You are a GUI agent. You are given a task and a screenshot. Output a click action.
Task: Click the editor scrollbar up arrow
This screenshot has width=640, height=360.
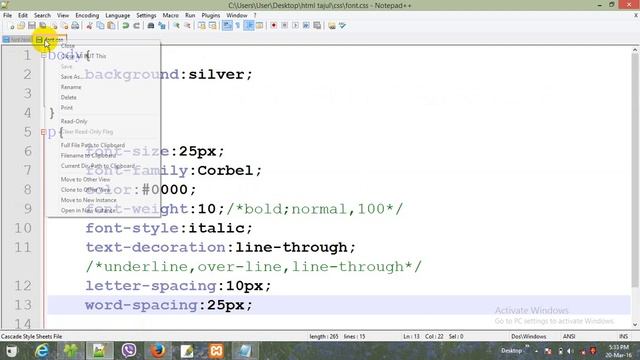point(635,50)
